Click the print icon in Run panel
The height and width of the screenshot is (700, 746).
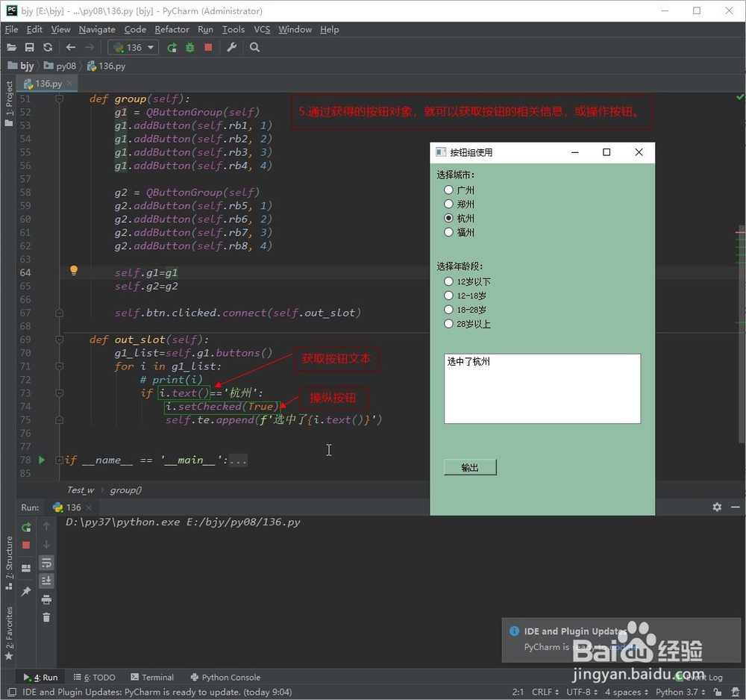point(46,599)
